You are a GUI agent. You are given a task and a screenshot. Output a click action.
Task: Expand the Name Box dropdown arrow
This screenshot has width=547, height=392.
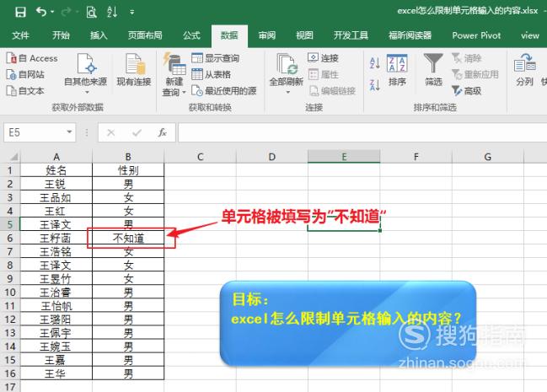click(x=69, y=132)
